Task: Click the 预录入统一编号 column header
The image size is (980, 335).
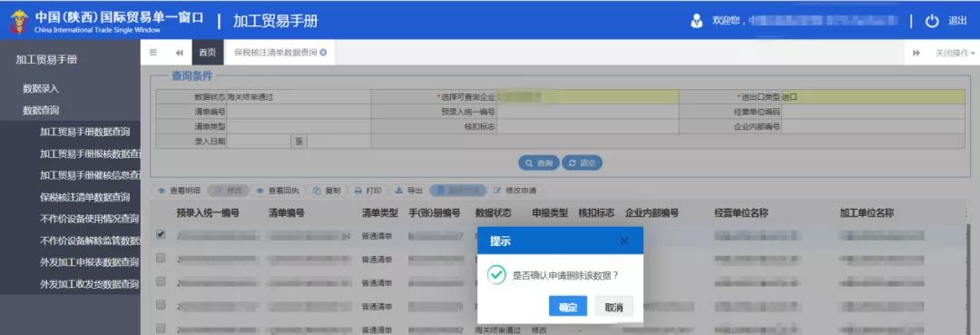Action: point(208,213)
